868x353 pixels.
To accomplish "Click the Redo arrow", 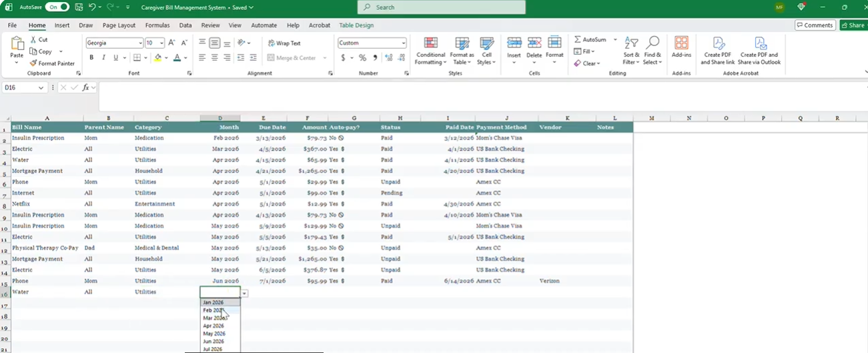I will 110,7.
